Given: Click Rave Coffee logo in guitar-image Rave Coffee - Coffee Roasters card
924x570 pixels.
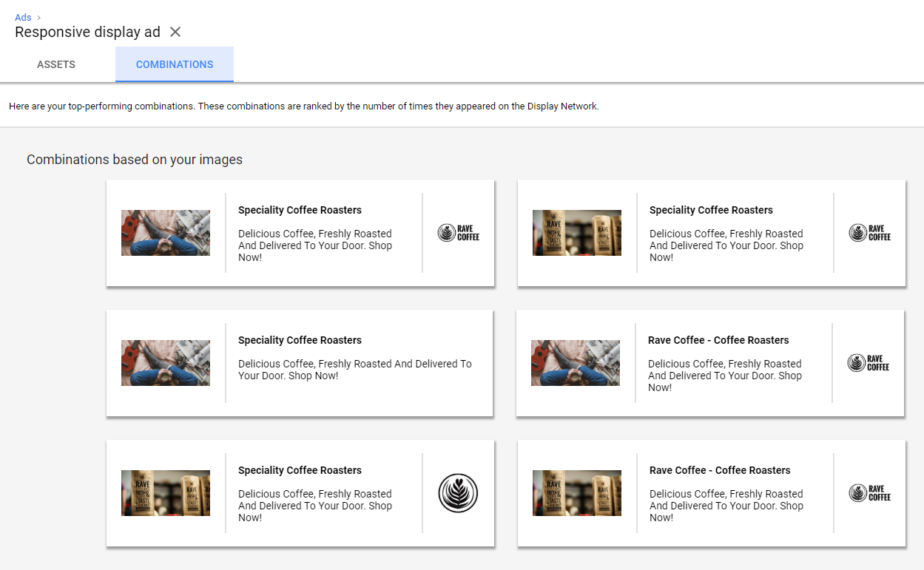Looking at the screenshot, I should 869,363.
